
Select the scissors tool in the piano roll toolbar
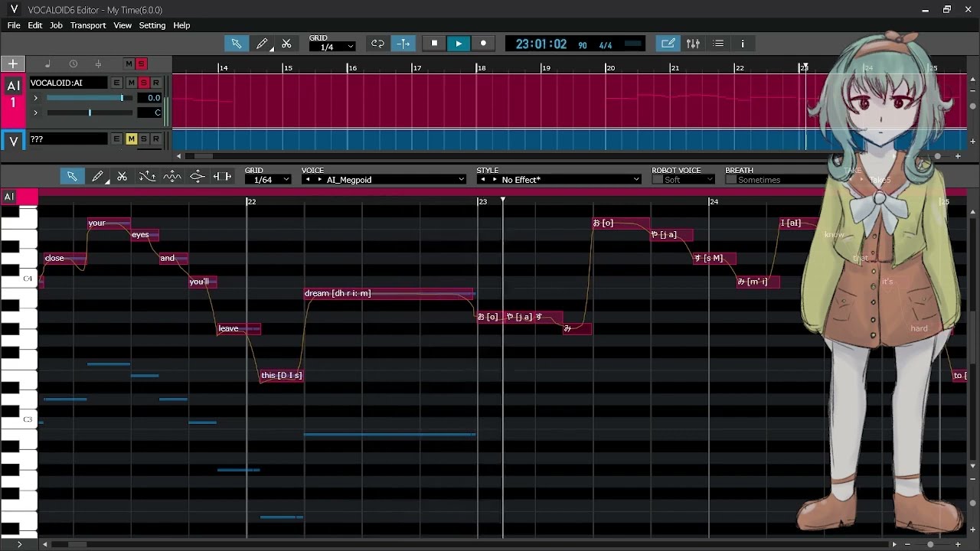pyautogui.click(x=122, y=177)
